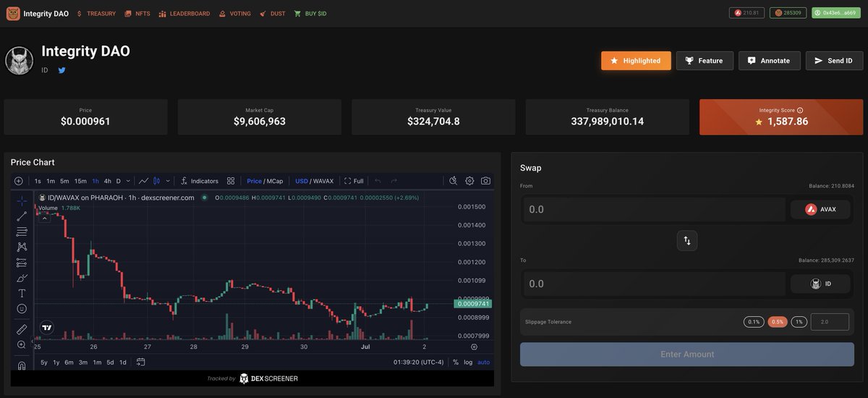This screenshot has width=868, height=398.
Task: Switch chart to Full screen mode
Action: click(x=354, y=181)
